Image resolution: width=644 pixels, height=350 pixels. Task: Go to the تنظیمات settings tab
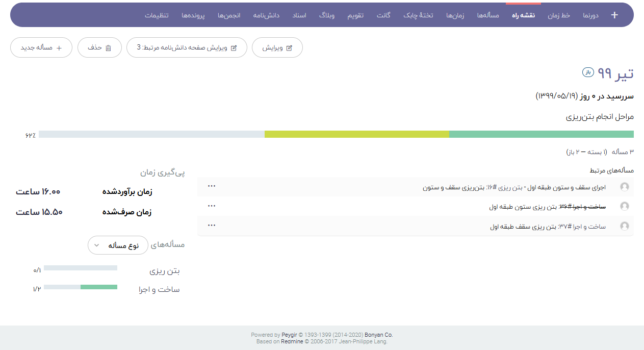coord(157,15)
